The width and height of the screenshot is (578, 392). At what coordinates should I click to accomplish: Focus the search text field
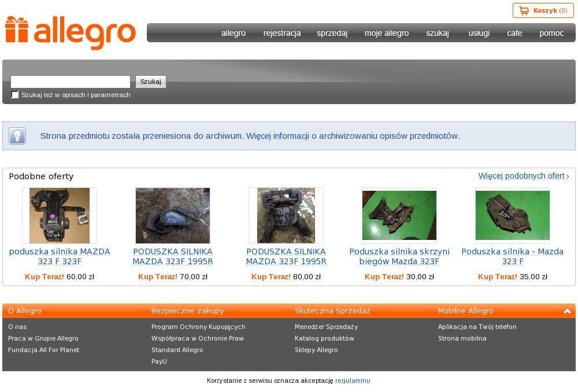pos(71,82)
